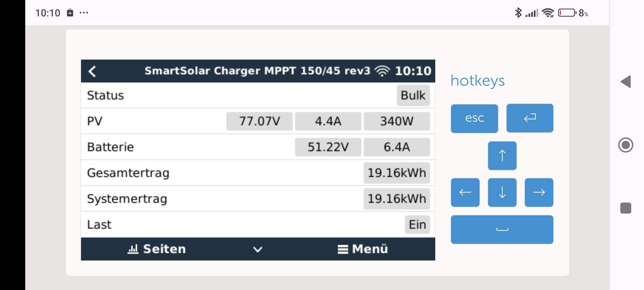The image size is (644, 290).
Task: Click the Android back triangle button
Action: (625, 81)
